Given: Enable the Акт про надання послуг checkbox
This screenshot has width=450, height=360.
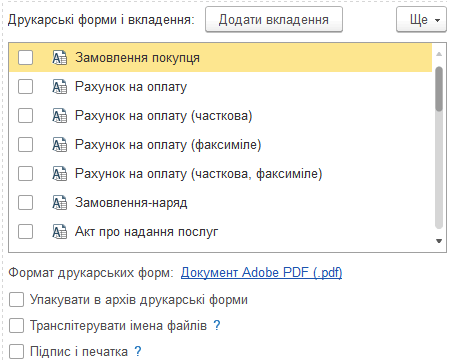Looking at the screenshot, I should coord(25,232).
